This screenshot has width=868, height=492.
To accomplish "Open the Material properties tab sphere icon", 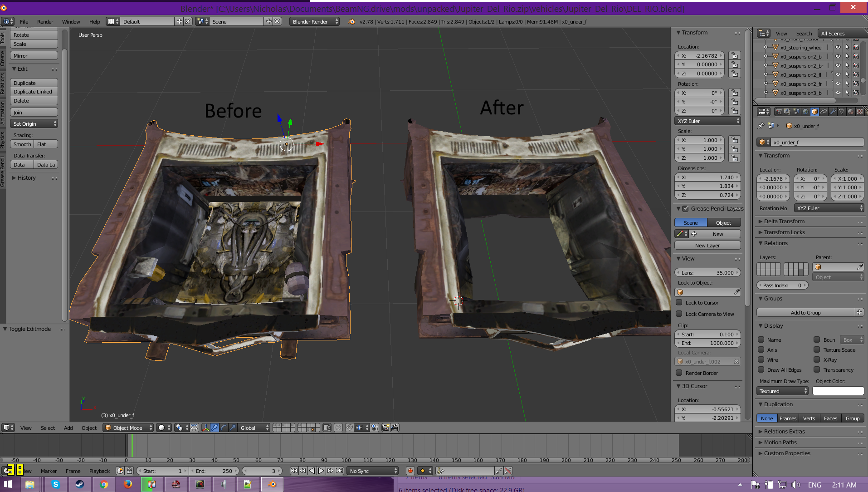I will point(851,112).
